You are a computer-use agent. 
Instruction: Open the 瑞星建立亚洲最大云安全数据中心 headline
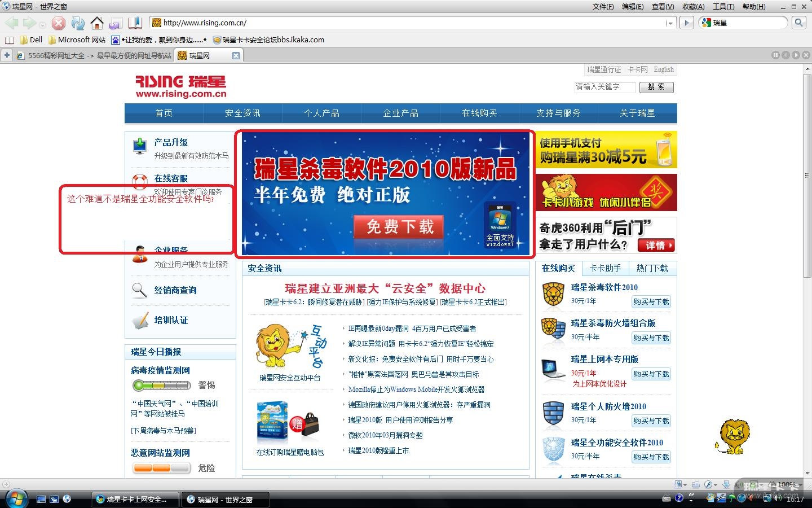tap(385, 288)
